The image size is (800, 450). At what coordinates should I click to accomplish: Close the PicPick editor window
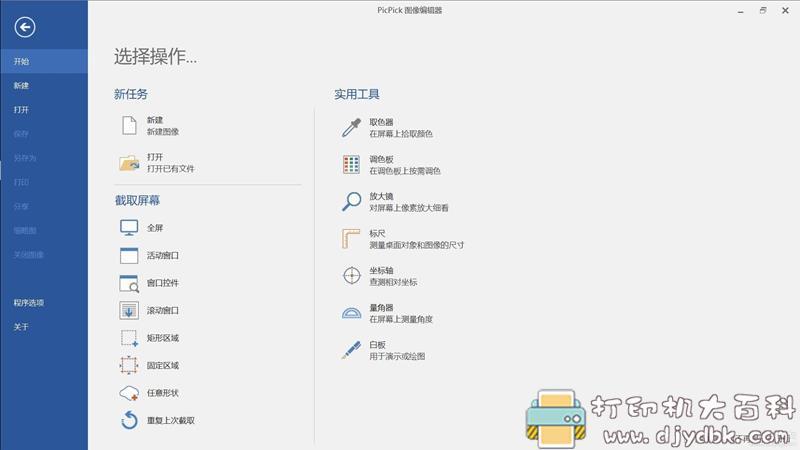click(785, 11)
